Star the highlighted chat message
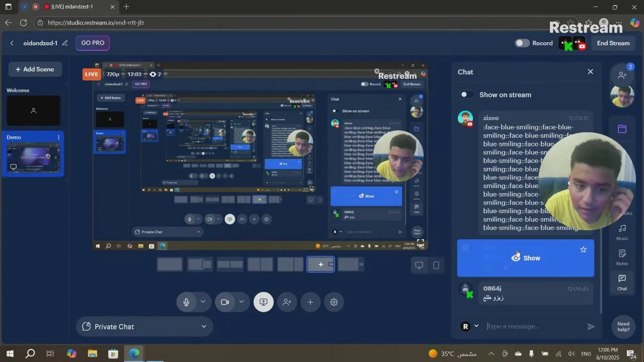Viewport: 644px width, 362px height. (584, 249)
